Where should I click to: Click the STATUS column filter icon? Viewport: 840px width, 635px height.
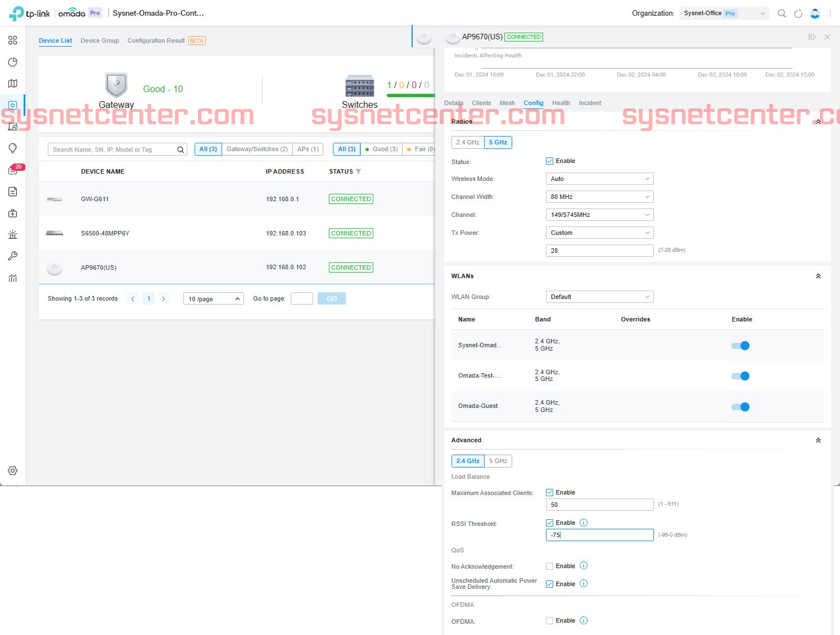point(359,171)
